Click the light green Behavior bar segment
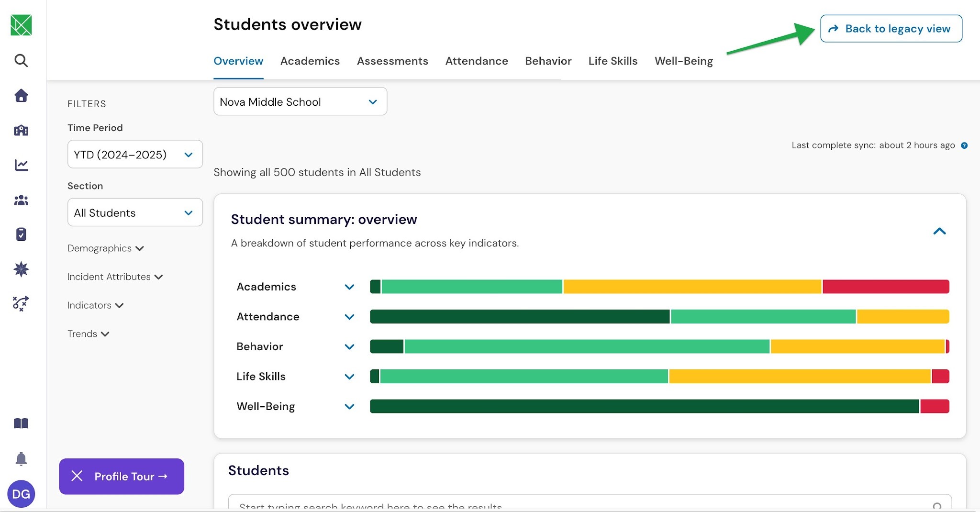This screenshot has width=980, height=512. (x=587, y=346)
